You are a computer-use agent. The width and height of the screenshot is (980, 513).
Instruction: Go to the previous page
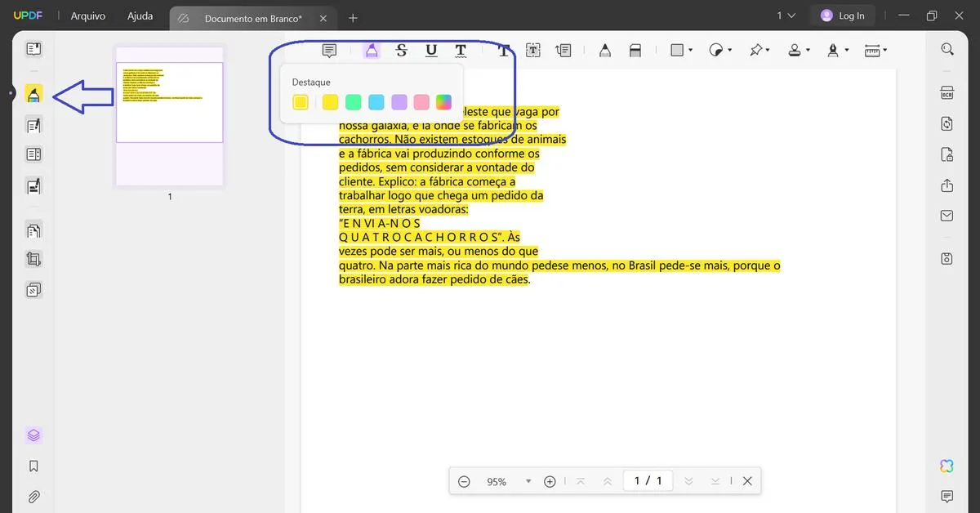tap(607, 481)
